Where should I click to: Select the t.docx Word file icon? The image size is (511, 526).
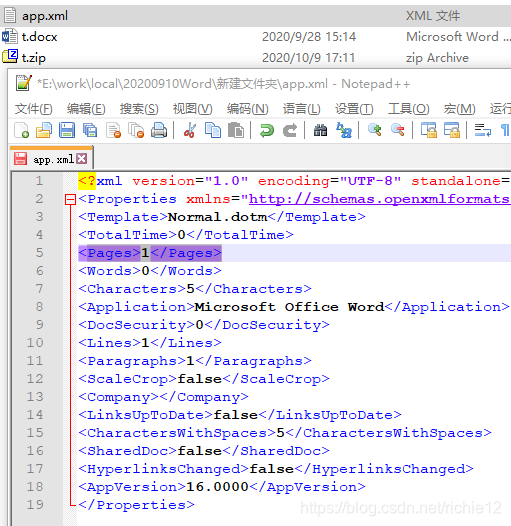coord(9,37)
